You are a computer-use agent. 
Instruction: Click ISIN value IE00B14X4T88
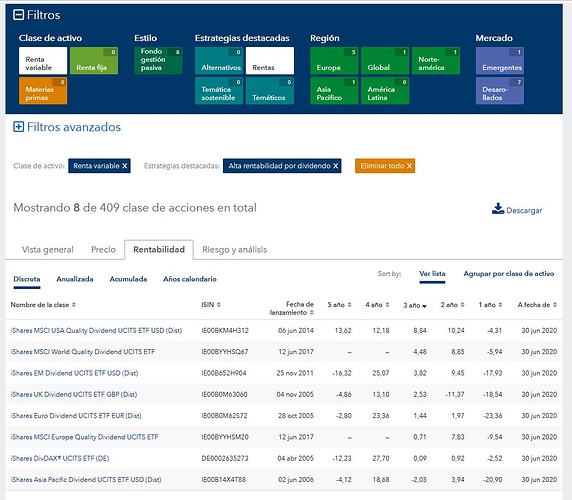[224, 480]
